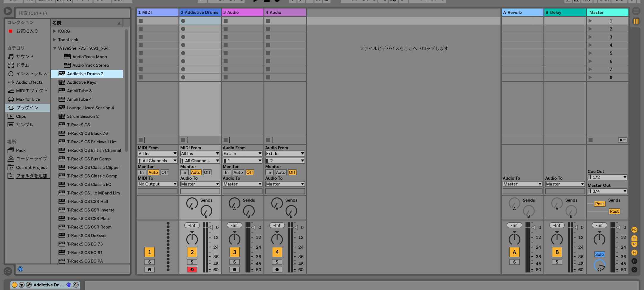Click the device on/off power icon
Screen dimensions: 644x290
14,285
